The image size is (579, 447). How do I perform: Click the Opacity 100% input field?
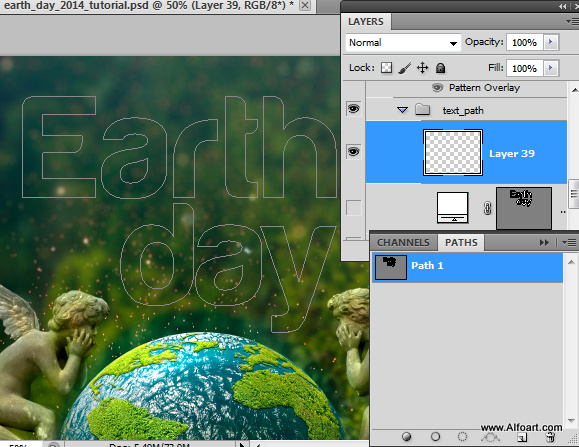tap(524, 42)
